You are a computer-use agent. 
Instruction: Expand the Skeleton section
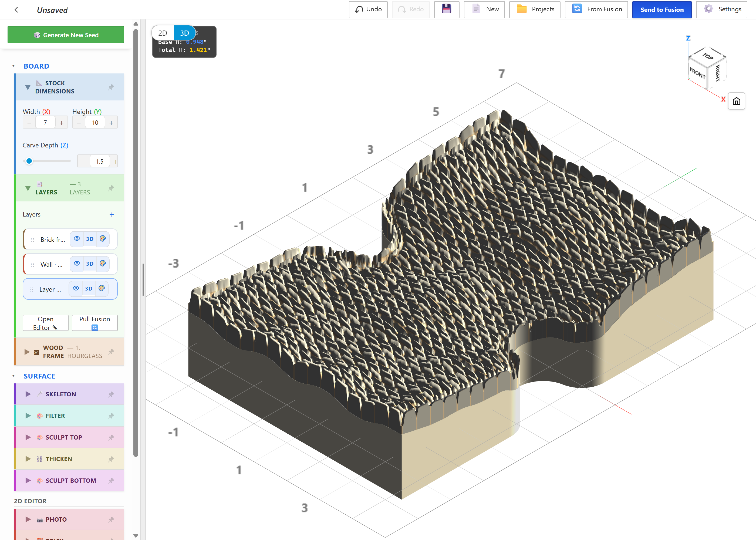tap(28, 394)
